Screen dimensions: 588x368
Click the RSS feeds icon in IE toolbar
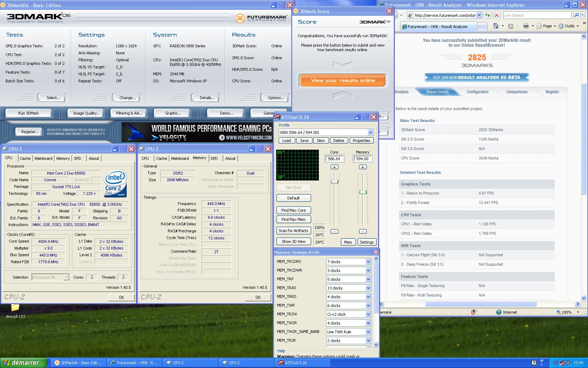510,26
